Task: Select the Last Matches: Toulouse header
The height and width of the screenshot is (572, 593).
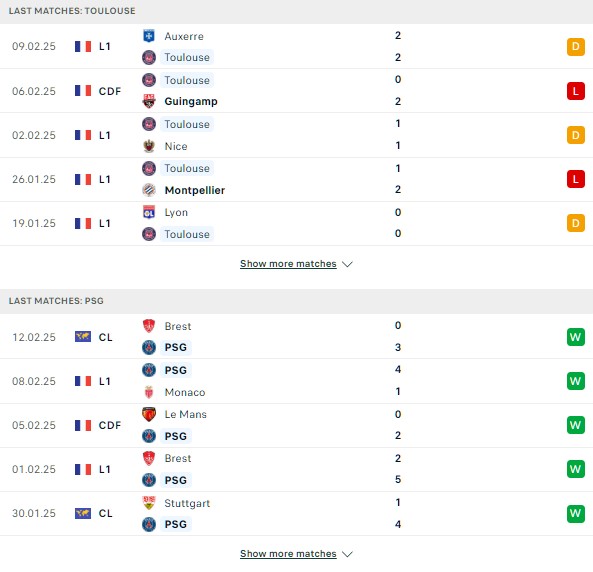Action: point(72,11)
